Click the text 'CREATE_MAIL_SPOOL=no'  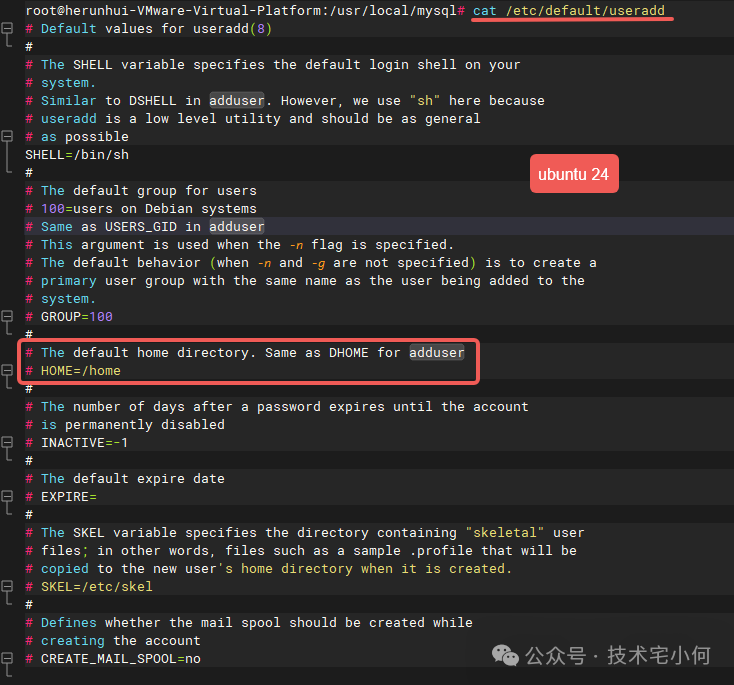[x=121, y=659]
